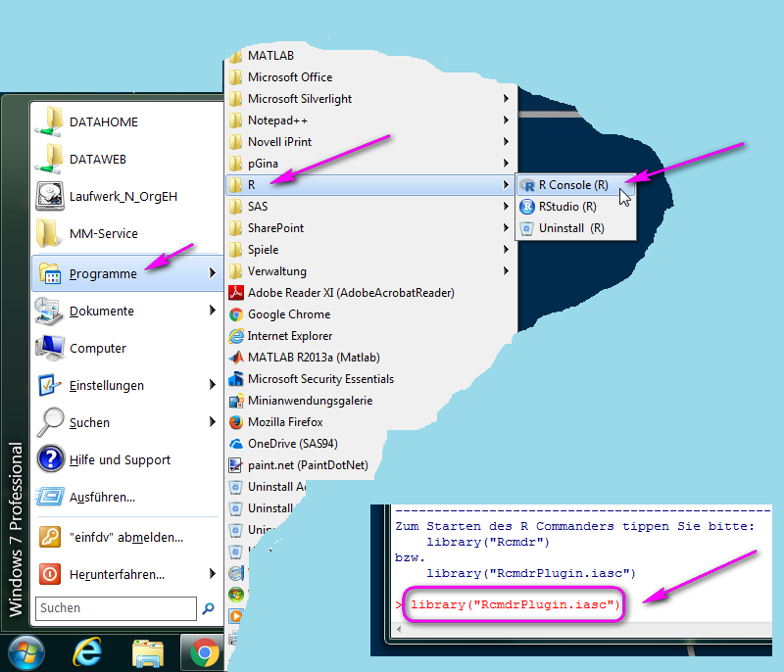
Task: Click the Computer icon in Start menu
Action: point(50,348)
